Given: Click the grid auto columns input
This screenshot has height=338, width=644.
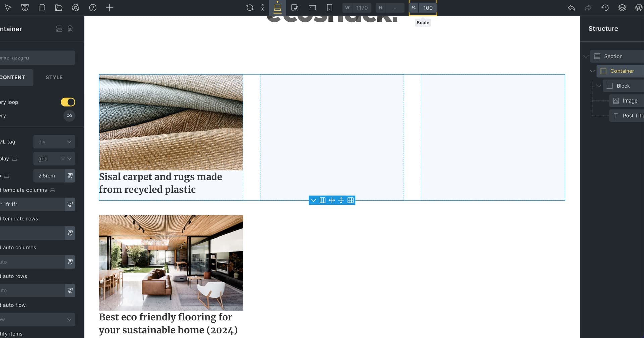Looking at the screenshot, I should (33, 262).
